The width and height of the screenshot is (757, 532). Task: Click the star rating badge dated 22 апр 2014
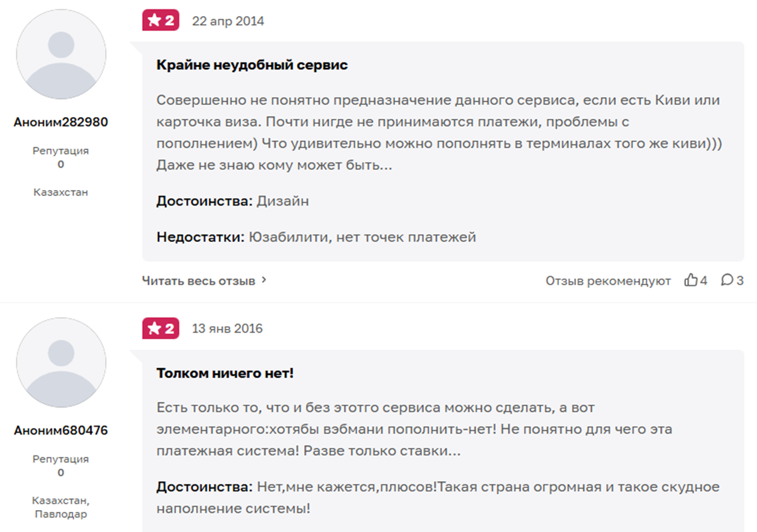coord(161,21)
